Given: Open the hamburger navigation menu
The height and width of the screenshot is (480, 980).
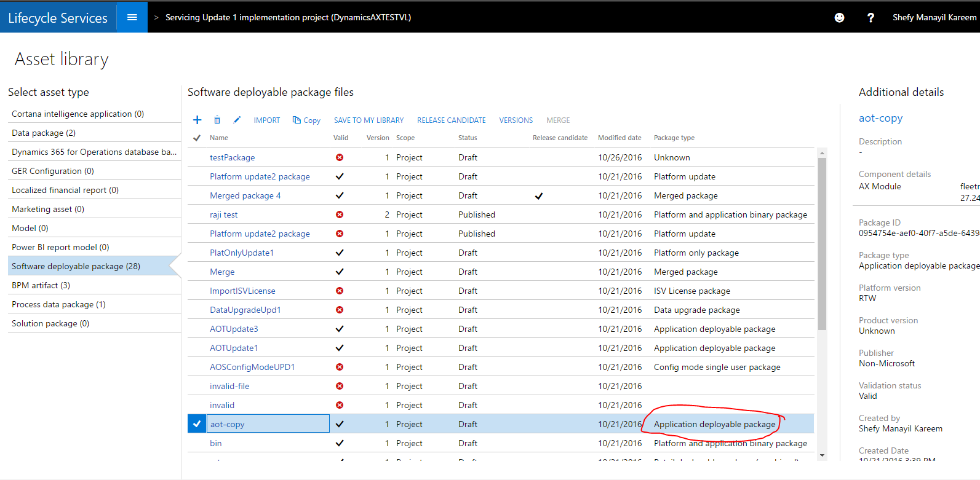Looking at the screenshot, I should tap(132, 17).
